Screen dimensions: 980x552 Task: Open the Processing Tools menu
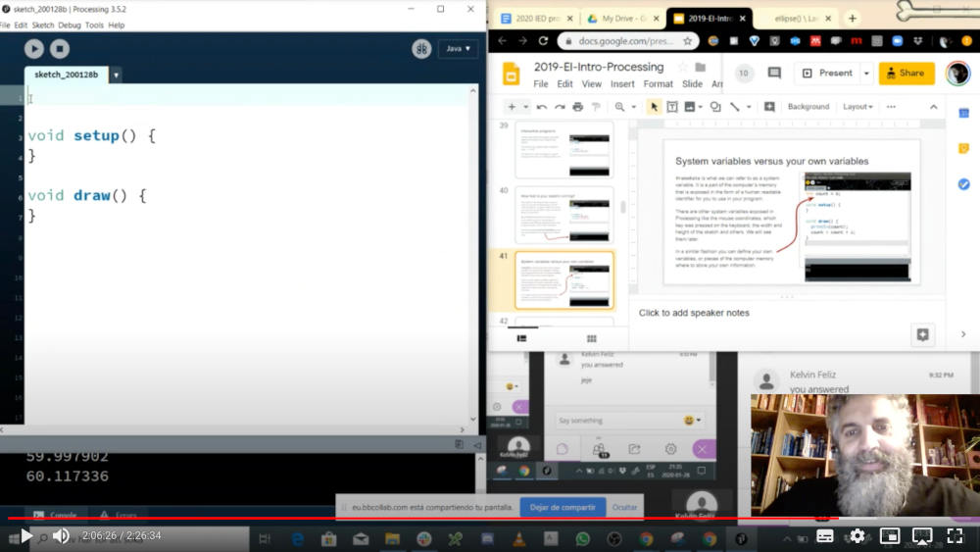tap(94, 25)
